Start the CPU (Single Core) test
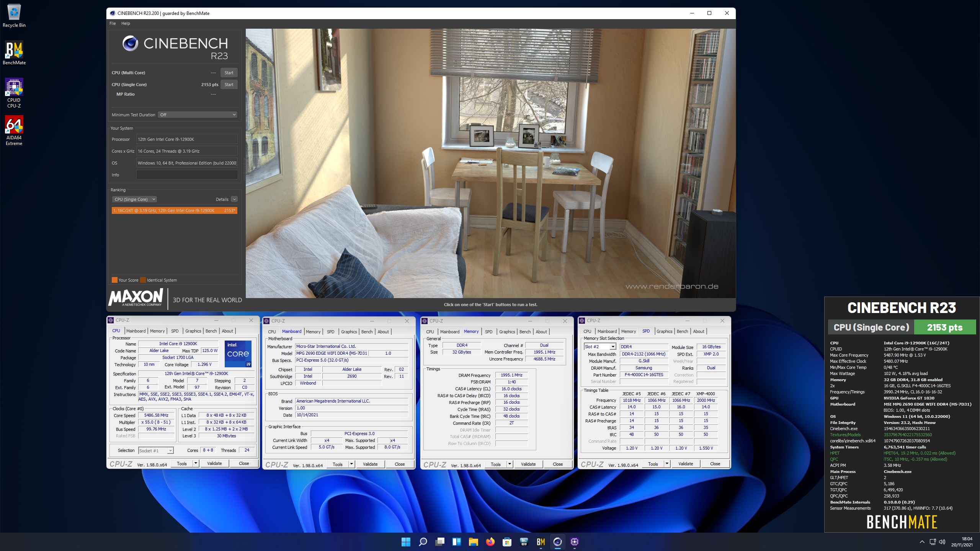 [229, 85]
